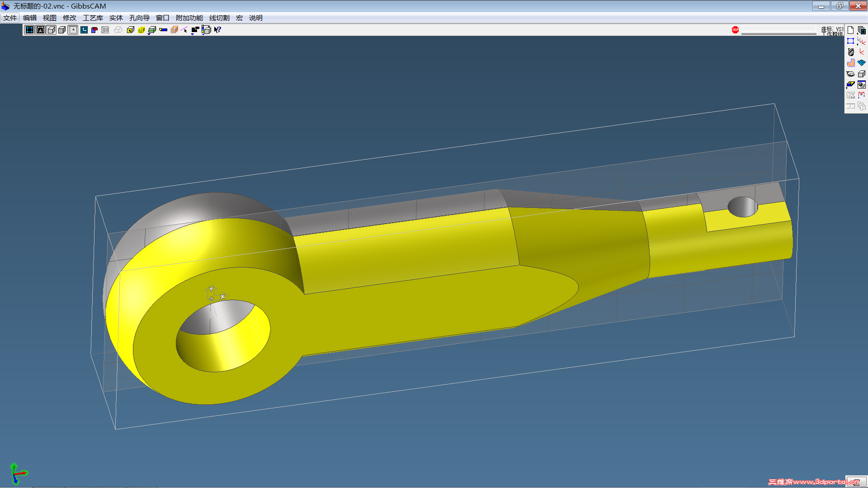
Task: Click the magenta line with cursor icon
Action: pos(184,30)
